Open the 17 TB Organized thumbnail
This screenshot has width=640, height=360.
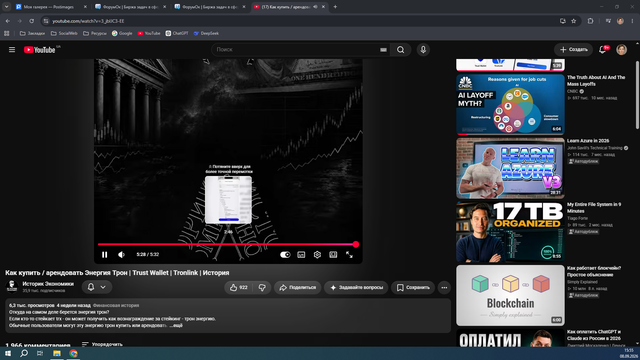[x=510, y=231]
